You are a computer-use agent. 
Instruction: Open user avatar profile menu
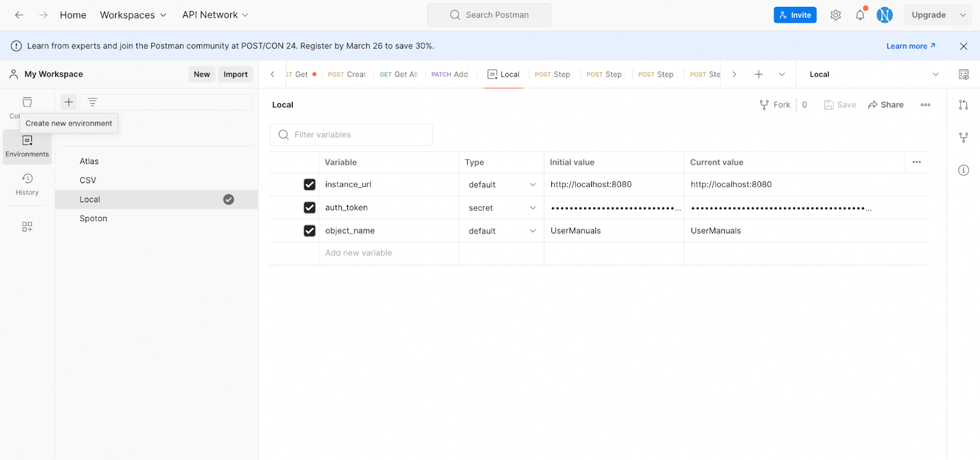884,15
